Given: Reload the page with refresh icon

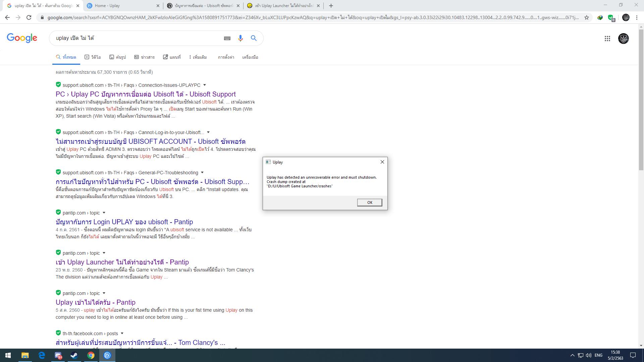Looking at the screenshot, I should [x=29, y=17].
